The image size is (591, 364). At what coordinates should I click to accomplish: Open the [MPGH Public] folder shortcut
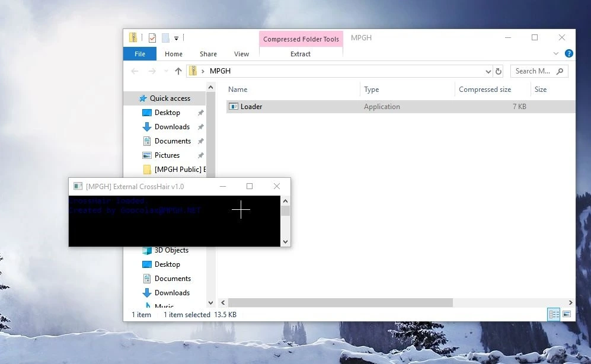click(x=174, y=170)
